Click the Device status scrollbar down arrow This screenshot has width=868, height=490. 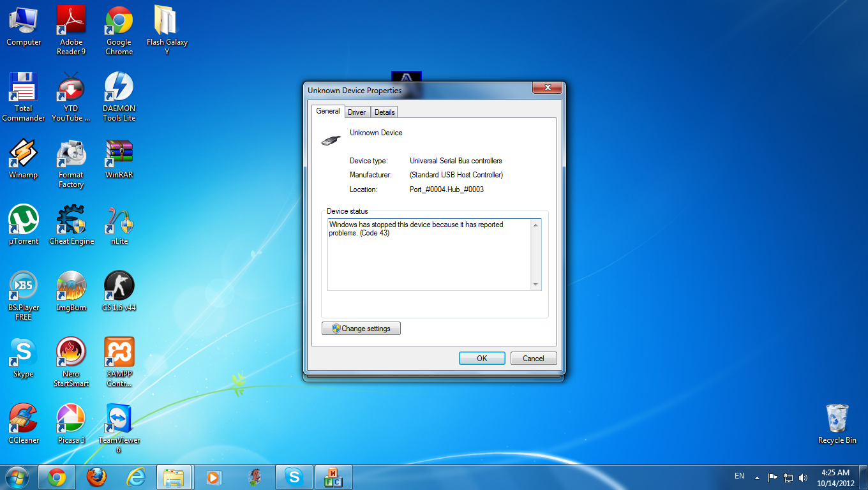(x=535, y=285)
